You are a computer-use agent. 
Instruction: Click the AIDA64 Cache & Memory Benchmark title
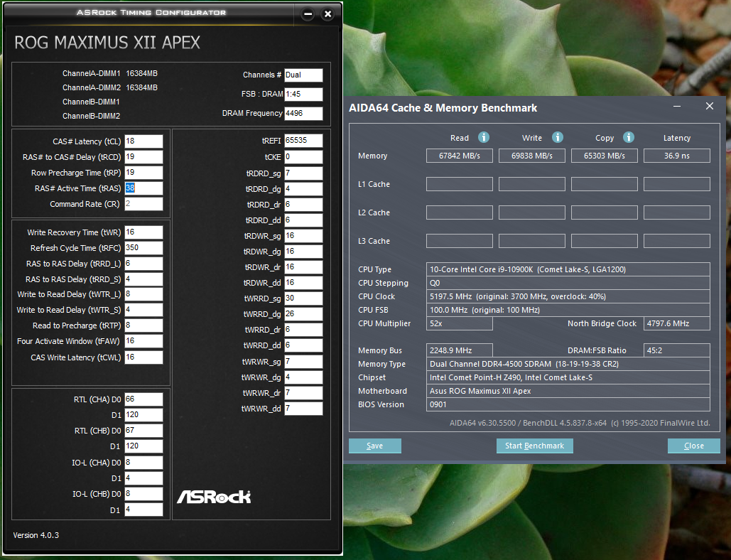(x=443, y=108)
